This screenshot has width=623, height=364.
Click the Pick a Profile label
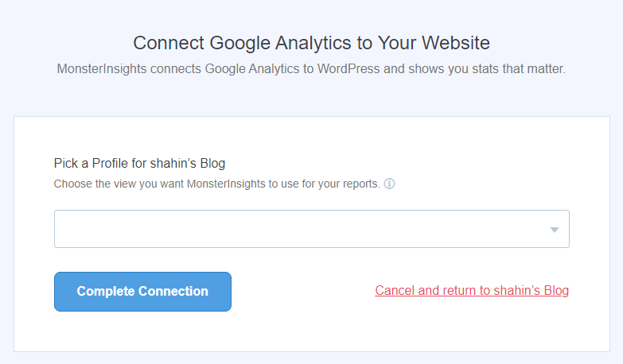pyautogui.click(x=139, y=163)
